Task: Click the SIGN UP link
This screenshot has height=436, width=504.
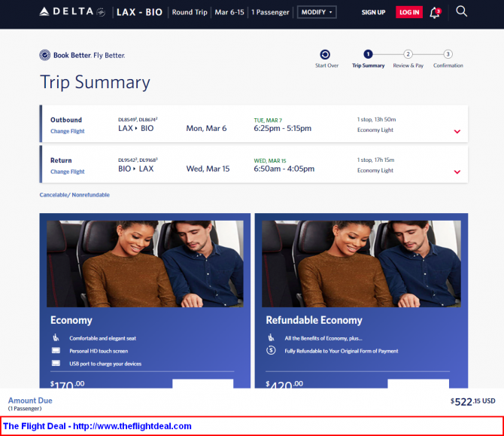Action: [x=373, y=12]
